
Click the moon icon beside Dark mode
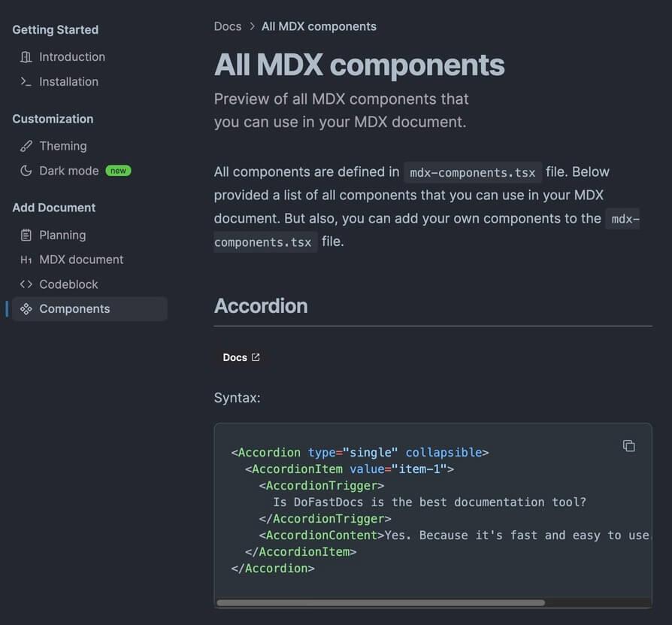26,171
